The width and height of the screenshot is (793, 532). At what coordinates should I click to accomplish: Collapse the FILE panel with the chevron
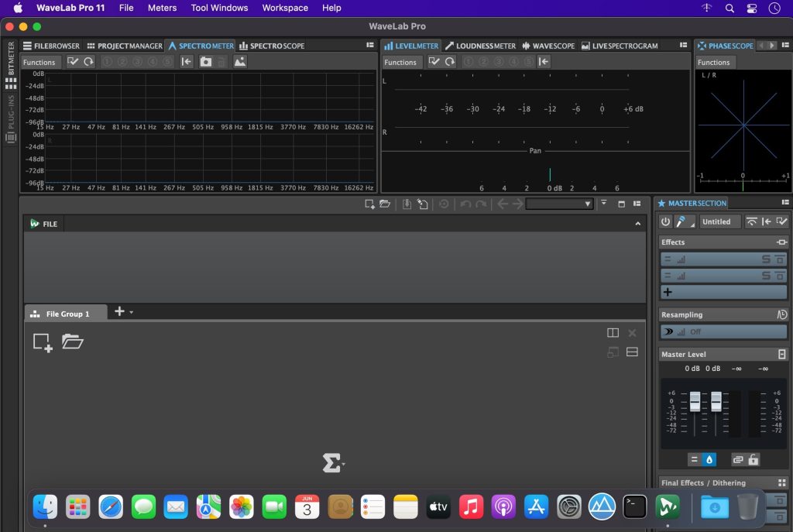(x=637, y=224)
